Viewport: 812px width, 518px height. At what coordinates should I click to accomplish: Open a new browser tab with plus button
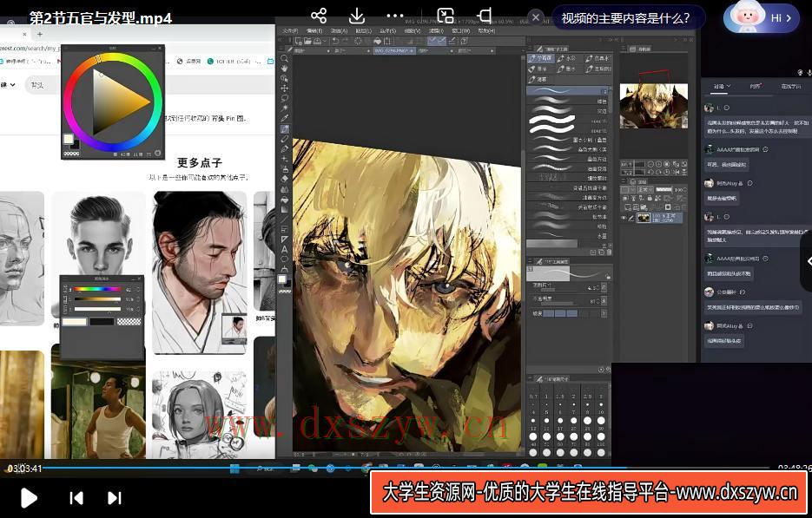40,34
